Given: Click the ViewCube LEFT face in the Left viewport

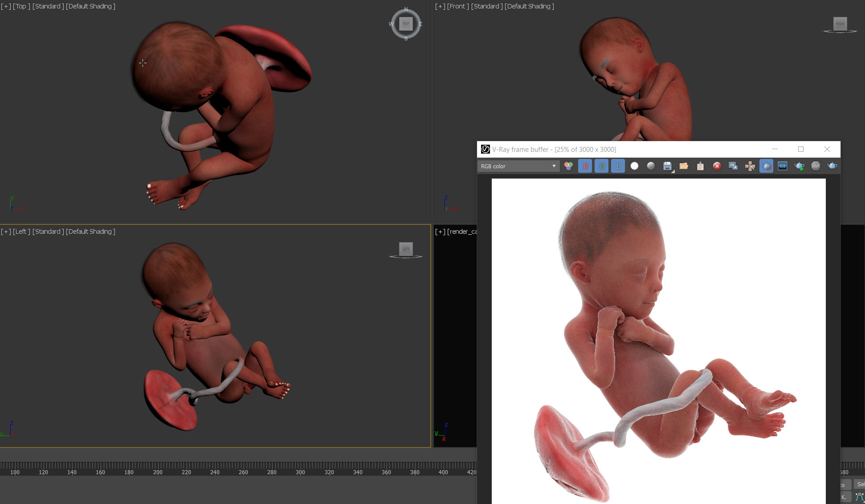Looking at the screenshot, I should point(406,249).
